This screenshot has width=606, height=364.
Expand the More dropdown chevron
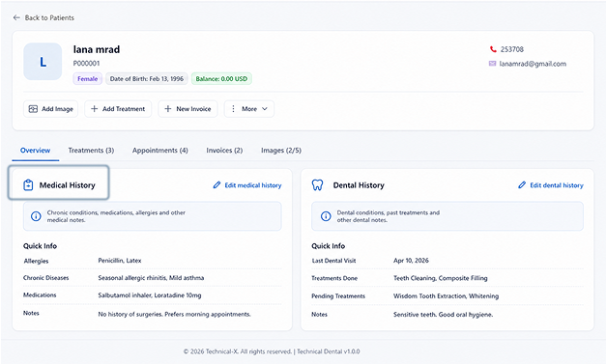click(x=265, y=109)
